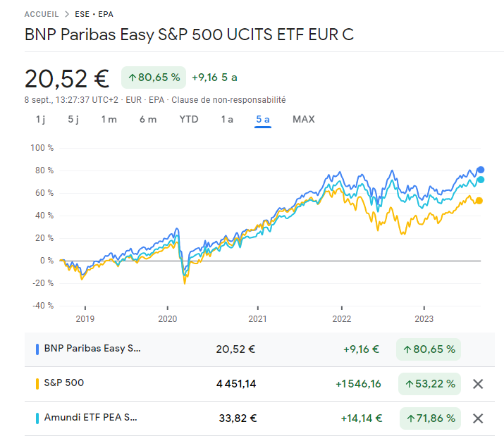
Task: Click the yellow S&P 500 color marker
Action: [37, 384]
